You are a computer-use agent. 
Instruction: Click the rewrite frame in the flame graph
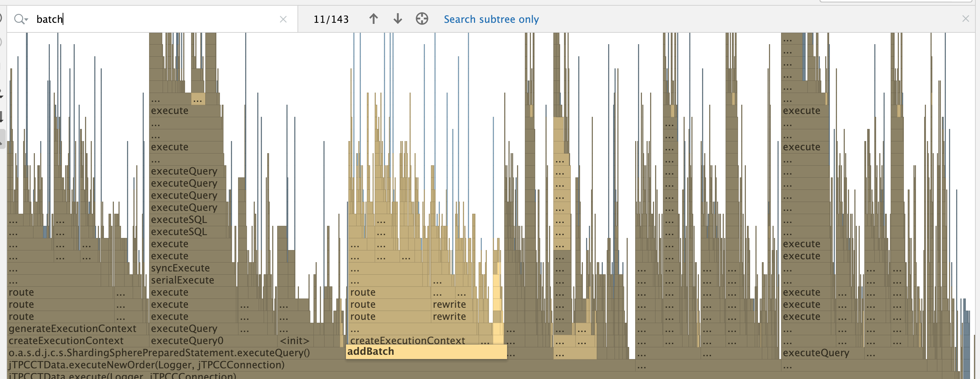click(x=450, y=304)
